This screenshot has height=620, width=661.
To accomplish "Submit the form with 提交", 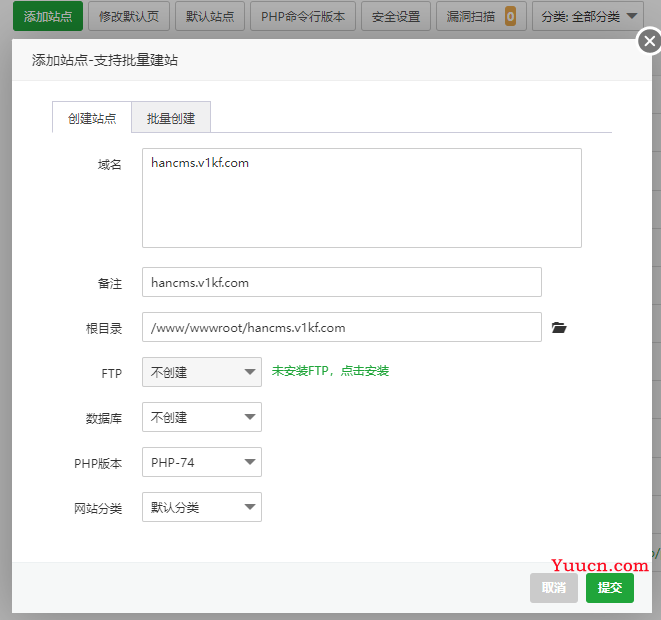I will (x=610, y=588).
